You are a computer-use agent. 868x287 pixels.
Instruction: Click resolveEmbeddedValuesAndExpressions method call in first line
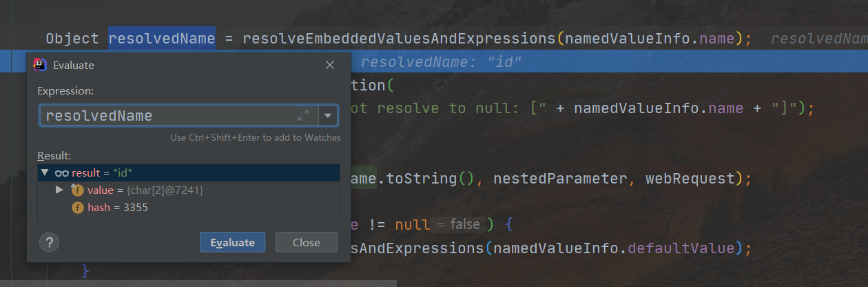[x=399, y=39]
